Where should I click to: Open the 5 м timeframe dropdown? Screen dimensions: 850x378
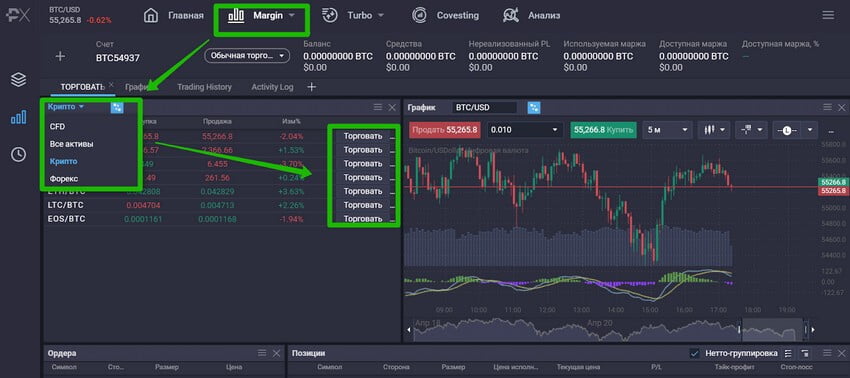click(667, 130)
